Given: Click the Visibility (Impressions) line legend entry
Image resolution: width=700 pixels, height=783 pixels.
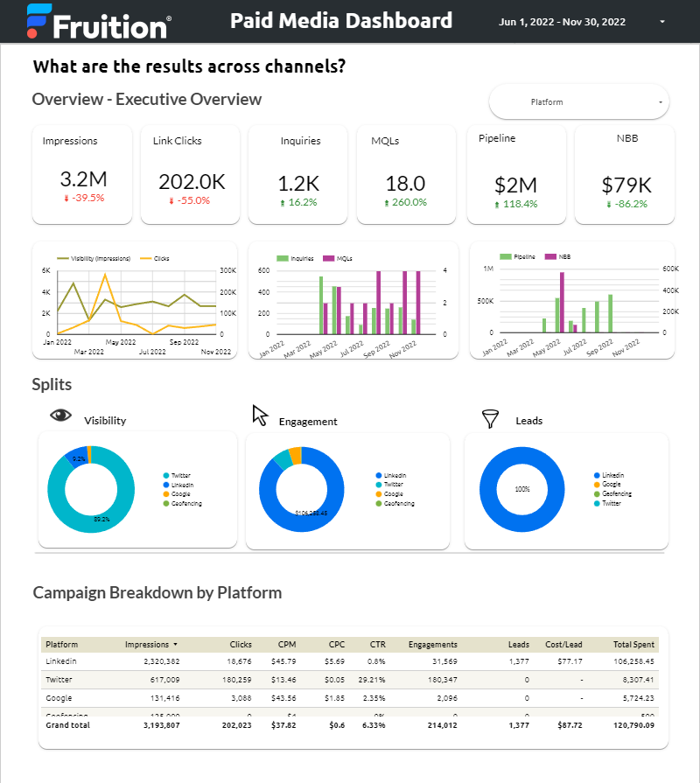Looking at the screenshot, I should point(94,259).
